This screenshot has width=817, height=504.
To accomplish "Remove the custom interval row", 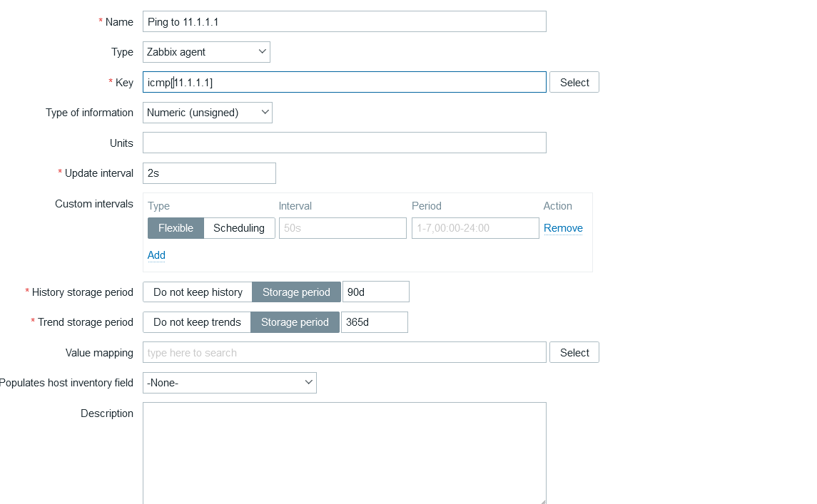I will click(x=563, y=228).
